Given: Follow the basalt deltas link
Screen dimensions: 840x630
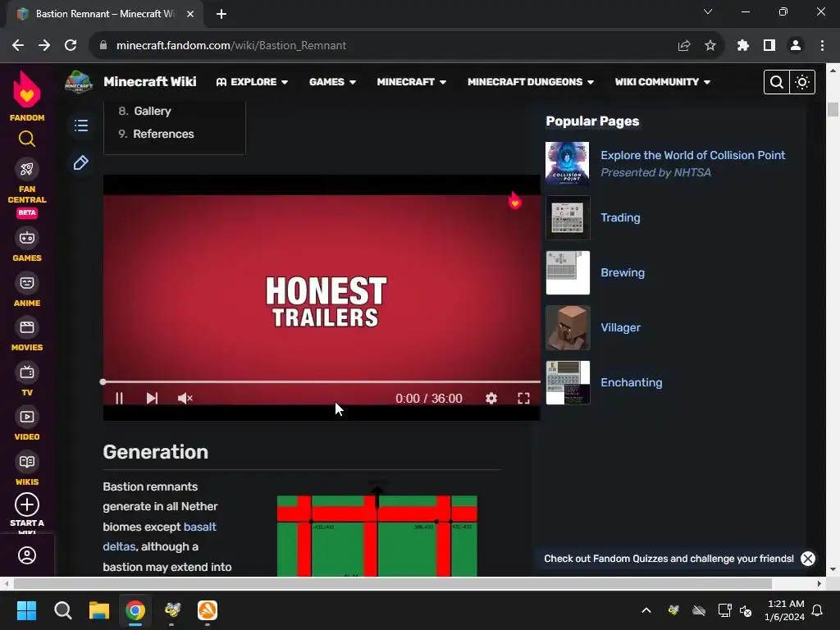Looking at the screenshot, I should click(x=160, y=536).
